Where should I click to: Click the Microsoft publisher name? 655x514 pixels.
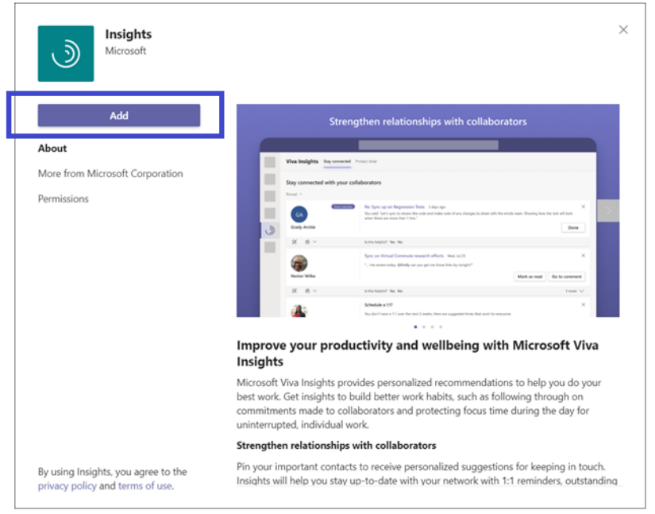click(125, 51)
